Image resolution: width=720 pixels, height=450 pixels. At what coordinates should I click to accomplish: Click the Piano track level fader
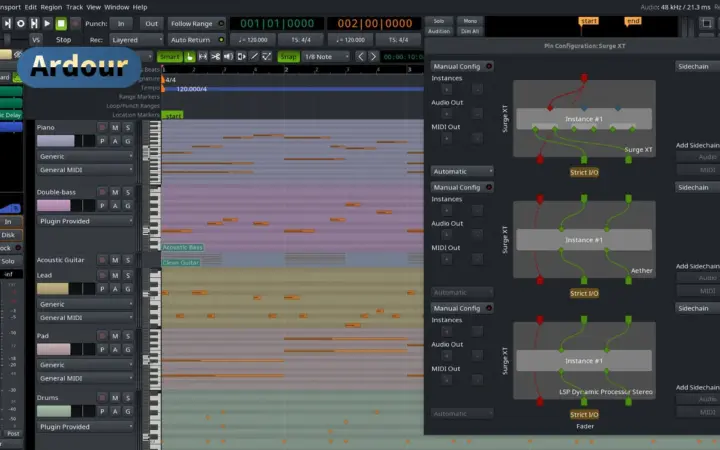[66, 141]
